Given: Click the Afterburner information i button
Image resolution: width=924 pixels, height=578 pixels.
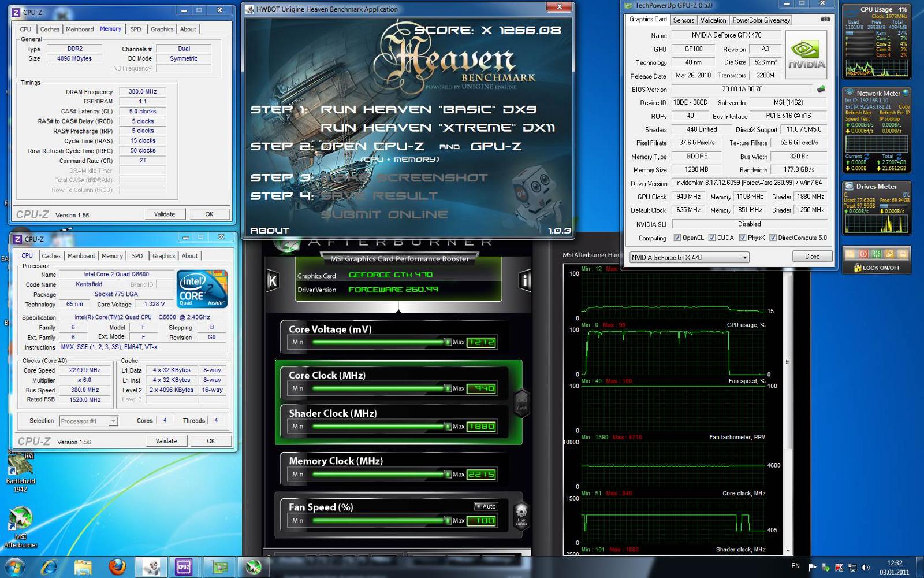Looking at the screenshot, I should [x=526, y=280].
